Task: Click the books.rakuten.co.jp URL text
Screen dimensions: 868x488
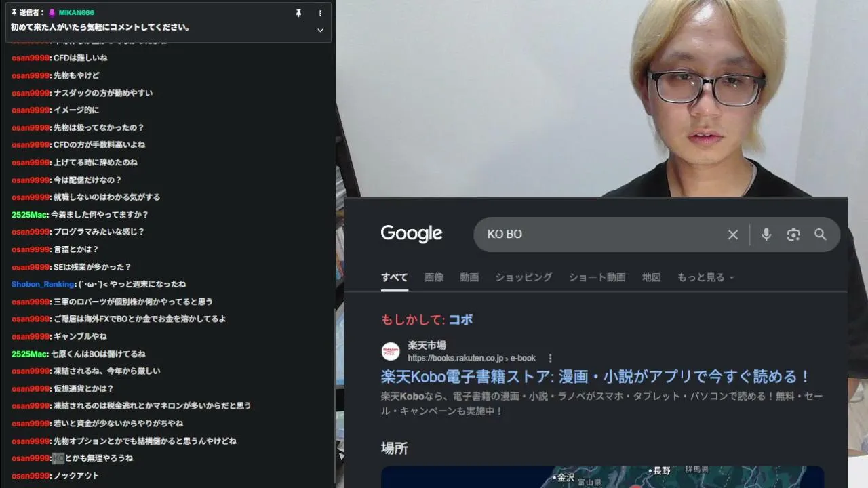Action: [472, 358]
